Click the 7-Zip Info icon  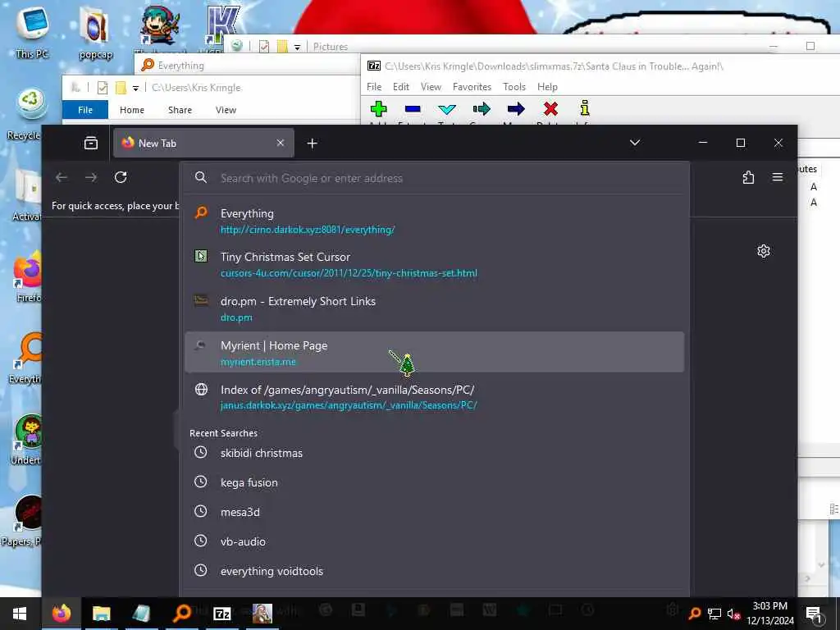(584, 107)
